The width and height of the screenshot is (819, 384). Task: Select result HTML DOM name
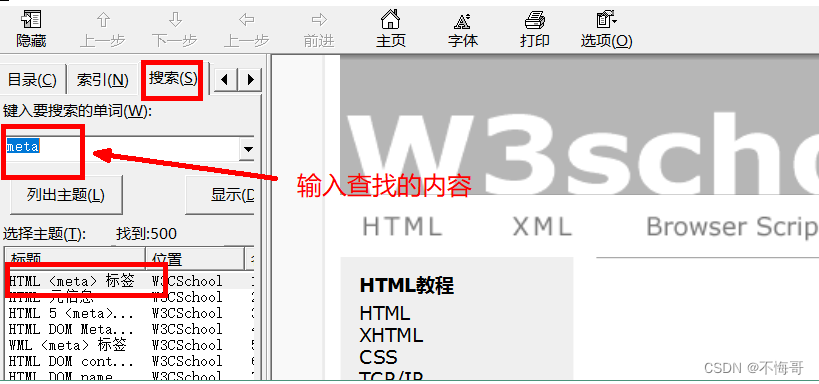click(x=130, y=376)
